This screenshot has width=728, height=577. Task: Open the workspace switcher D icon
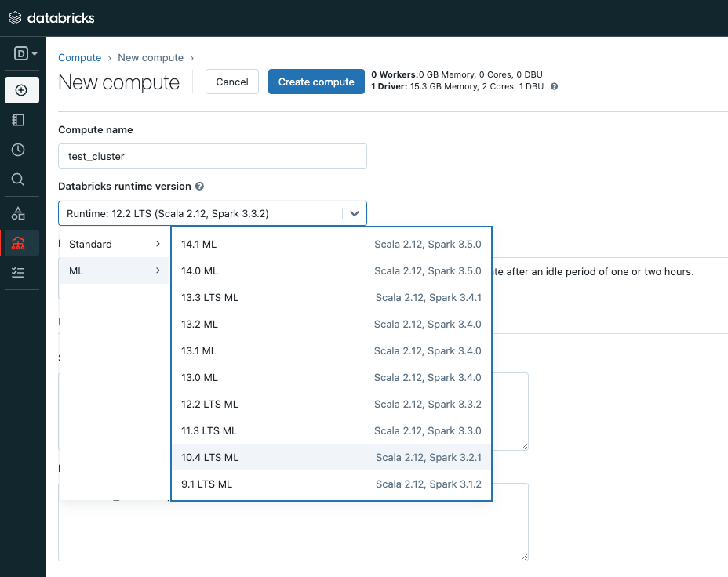point(26,53)
